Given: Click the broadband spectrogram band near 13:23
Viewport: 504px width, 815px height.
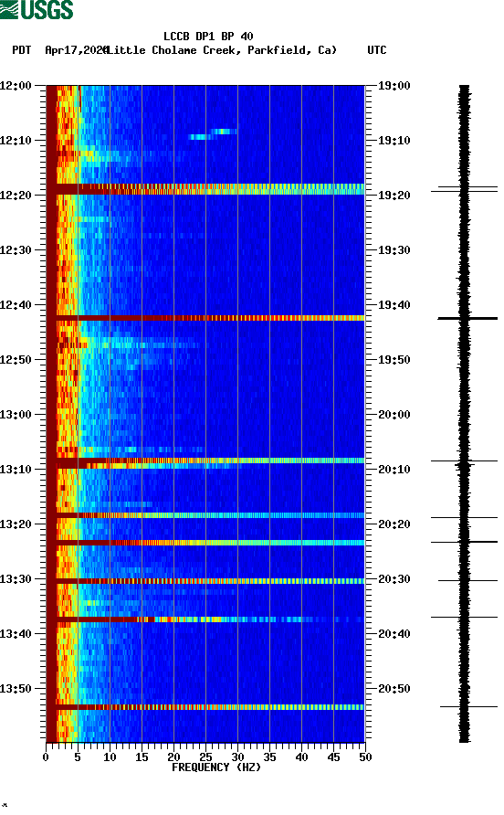Looking at the screenshot, I should 205,543.
